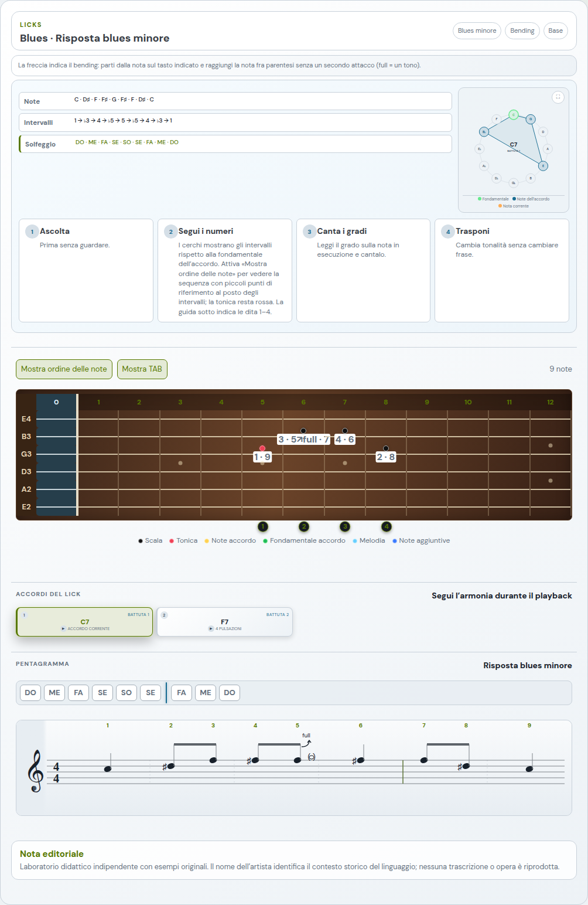
Task: Select the G note in the circle
Action: (x=531, y=119)
